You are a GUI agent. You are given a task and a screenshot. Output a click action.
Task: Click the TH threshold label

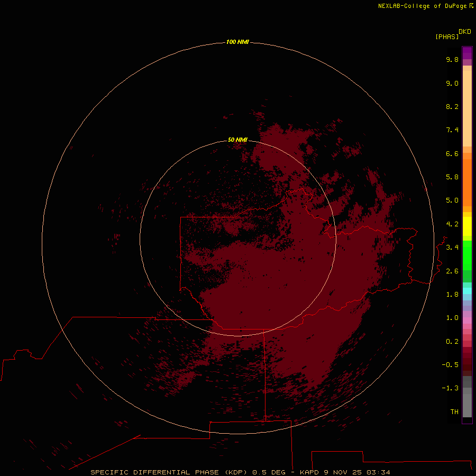[454, 412]
